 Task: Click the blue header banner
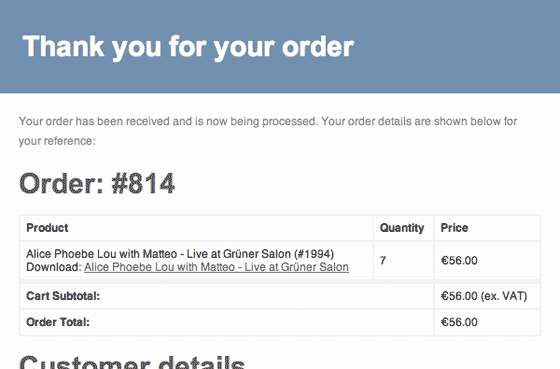pyautogui.click(x=280, y=46)
